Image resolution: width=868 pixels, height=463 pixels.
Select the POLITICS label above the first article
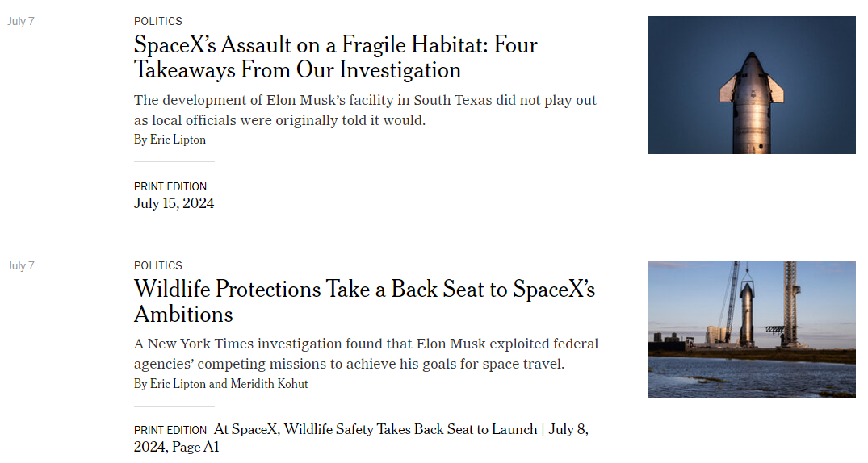coord(157,21)
